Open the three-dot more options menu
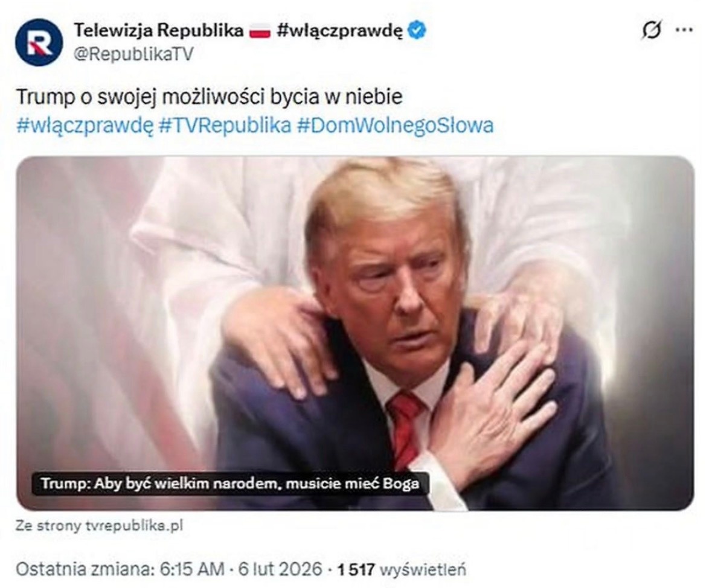This screenshot has width=712, height=588. tap(684, 30)
